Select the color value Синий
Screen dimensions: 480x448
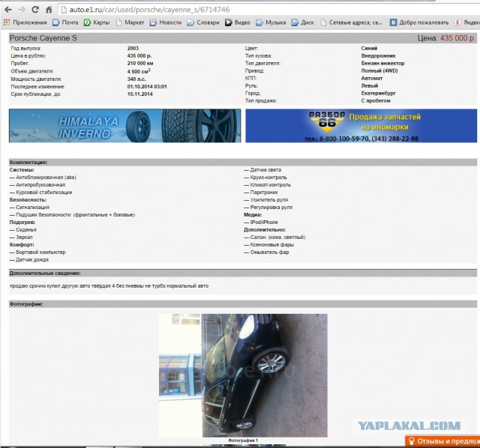coord(369,48)
